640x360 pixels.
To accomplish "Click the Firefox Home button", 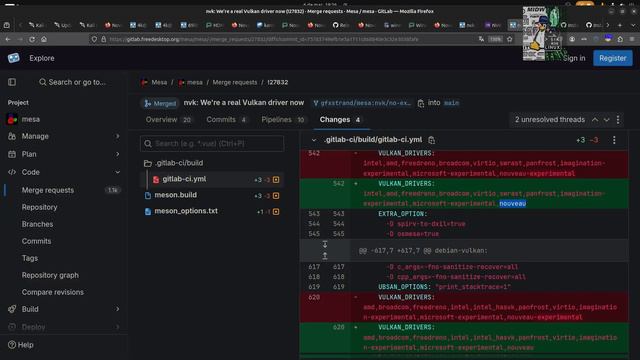I will click(x=44, y=39).
